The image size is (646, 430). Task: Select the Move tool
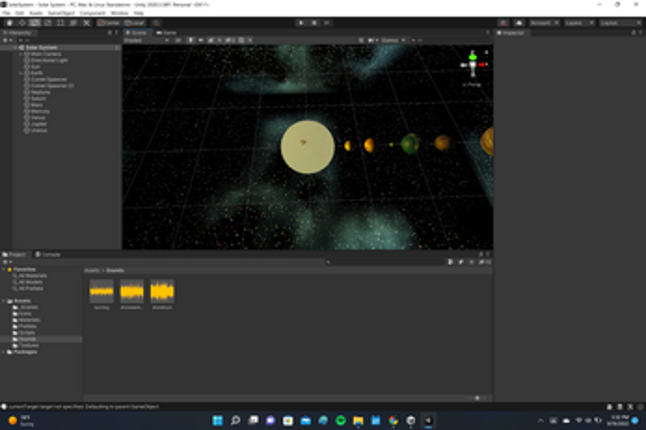(x=22, y=23)
